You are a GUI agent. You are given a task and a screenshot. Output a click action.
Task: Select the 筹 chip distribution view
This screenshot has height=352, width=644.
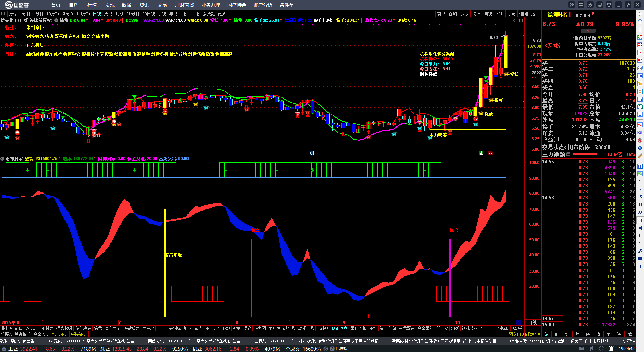tap(630, 334)
